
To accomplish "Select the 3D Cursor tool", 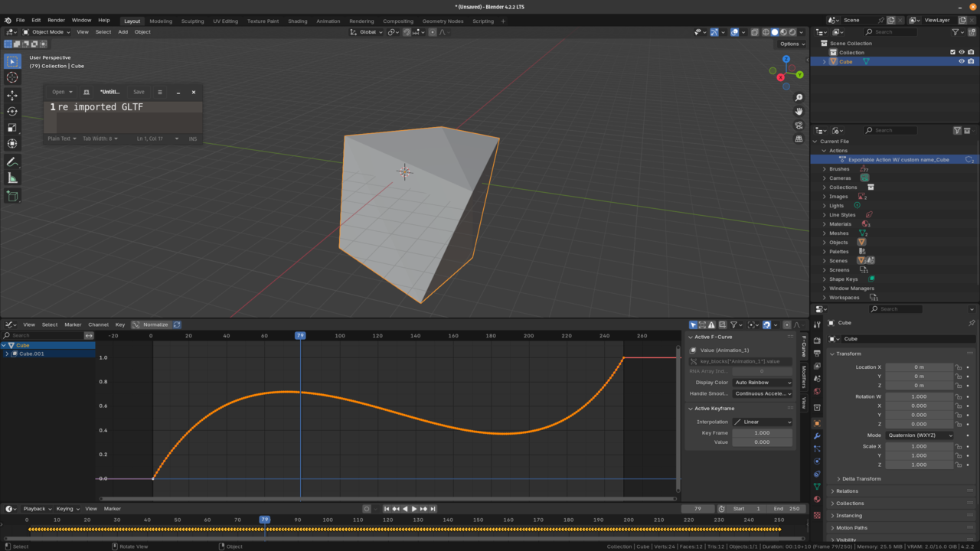I will (12, 77).
